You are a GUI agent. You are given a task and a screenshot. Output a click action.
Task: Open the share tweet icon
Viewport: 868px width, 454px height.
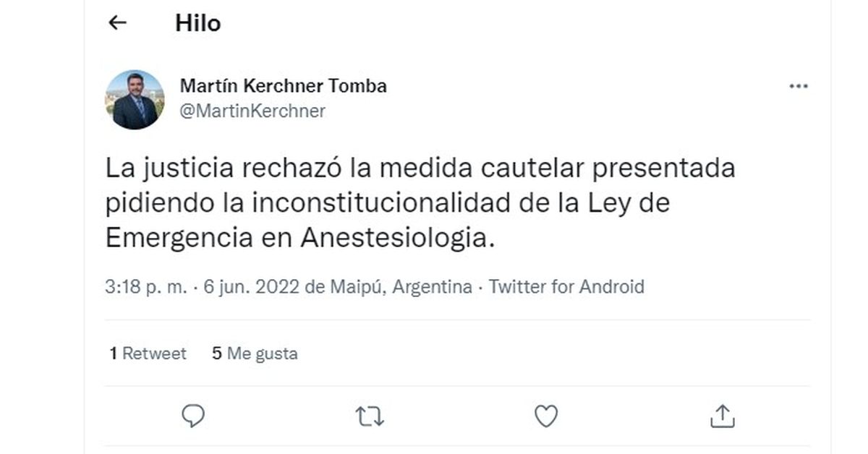point(722,416)
